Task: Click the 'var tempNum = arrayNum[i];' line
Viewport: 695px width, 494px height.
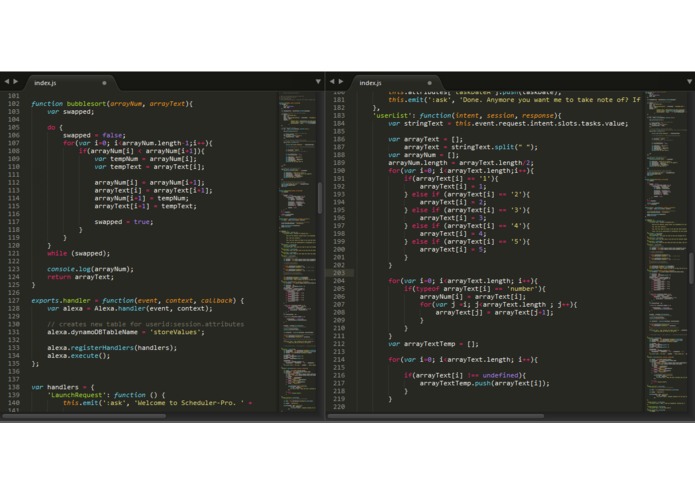Action: [145, 159]
